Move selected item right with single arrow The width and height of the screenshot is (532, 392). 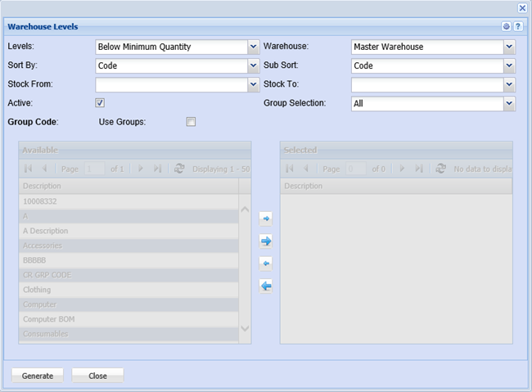(265, 219)
